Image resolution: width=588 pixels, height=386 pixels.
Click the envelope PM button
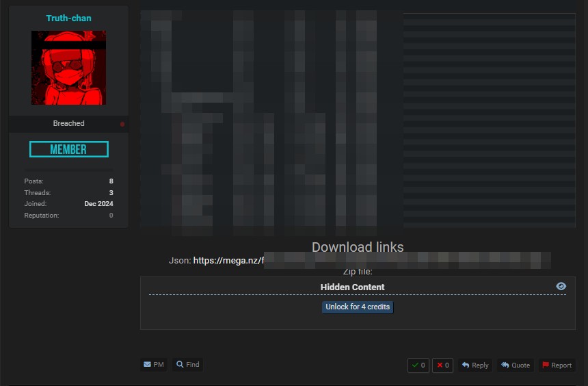tap(154, 365)
